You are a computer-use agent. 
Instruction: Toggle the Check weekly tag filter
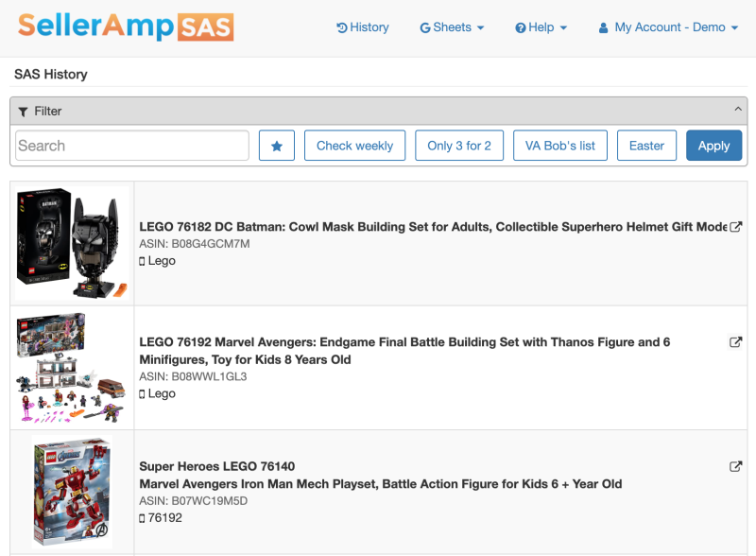pos(355,146)
